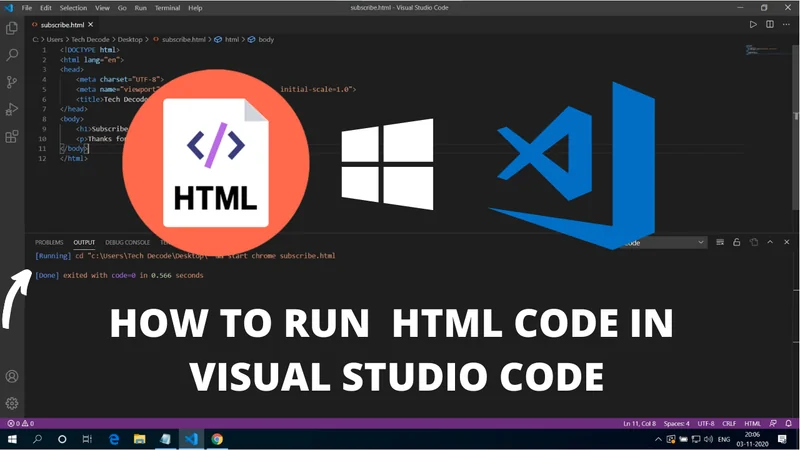Open the Source Control view
800x450 pixels.
(x=12, y=83)
